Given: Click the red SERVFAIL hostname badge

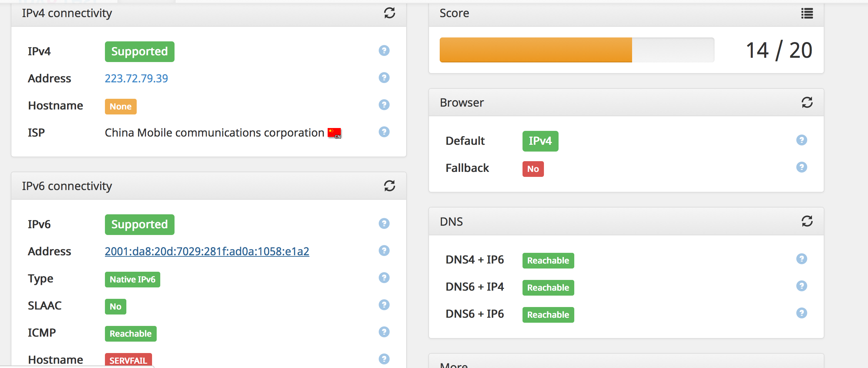Looking at the screenshot, I should [x=128, y=360].
